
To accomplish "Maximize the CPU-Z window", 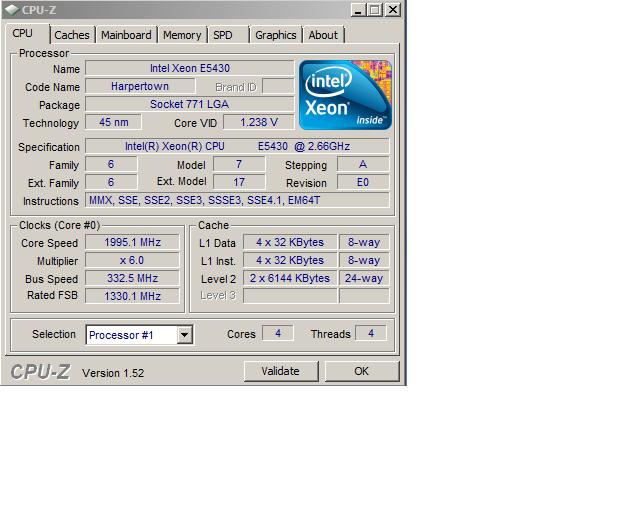I will pyautogui.click(x=375, y=10).
